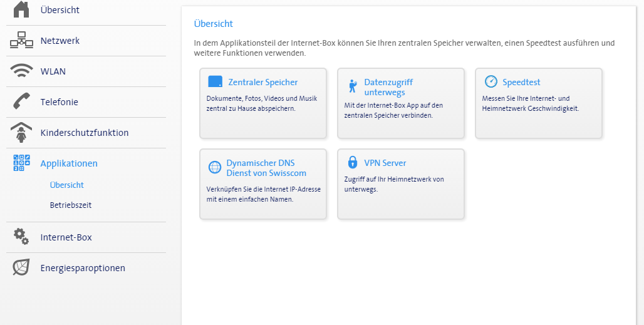This screenshot has height=325, width=644.
Task: Click the Telefonie phone handset icon
Action: pos(21,101)
